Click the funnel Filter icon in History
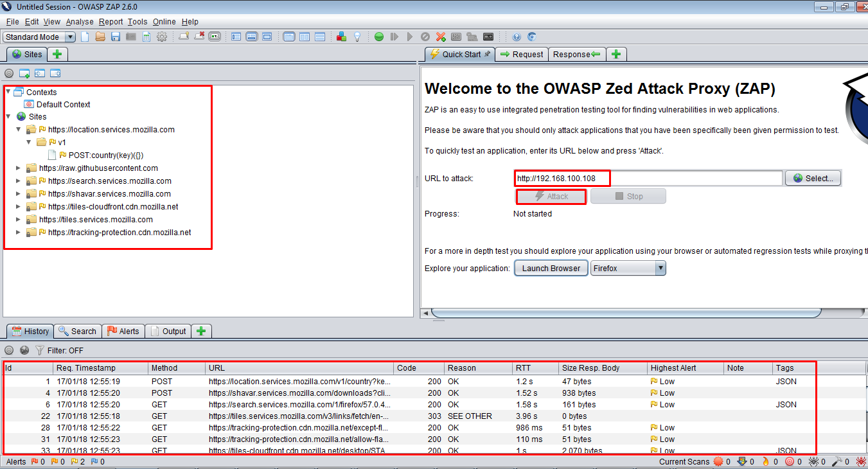This screenshot has height=469, width=868. point(40,350)
